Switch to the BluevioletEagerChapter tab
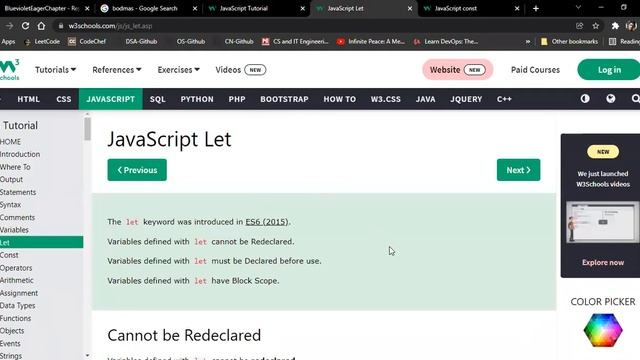Viewport: 640px width, 360px height. [x=41, y=8]
